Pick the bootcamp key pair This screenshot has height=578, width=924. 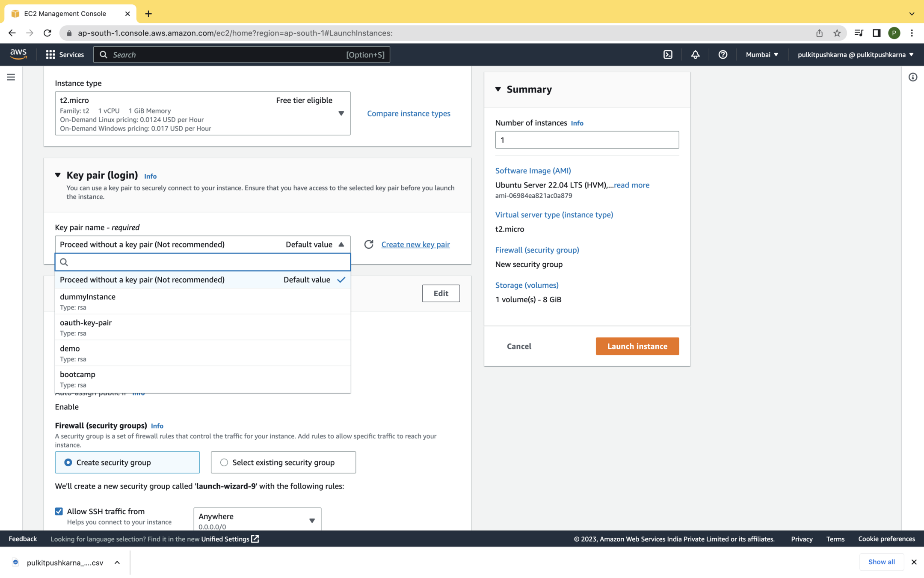point(202,378)
